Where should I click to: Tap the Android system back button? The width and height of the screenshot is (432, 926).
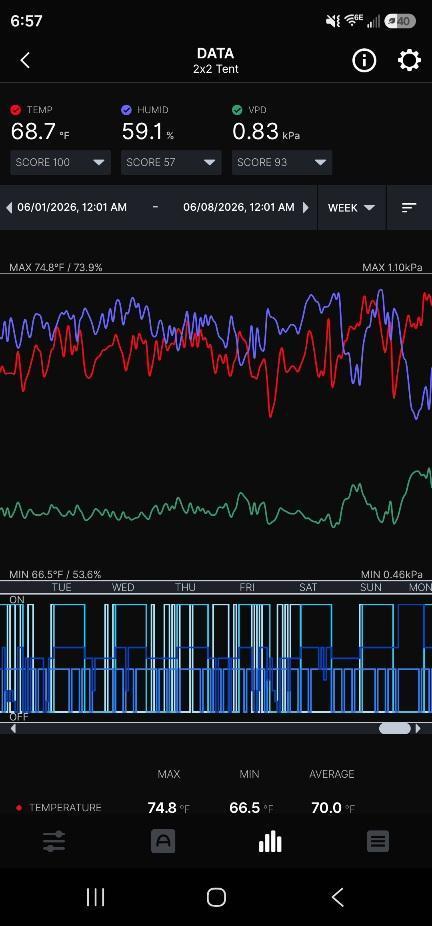click(x=337, y=897)
